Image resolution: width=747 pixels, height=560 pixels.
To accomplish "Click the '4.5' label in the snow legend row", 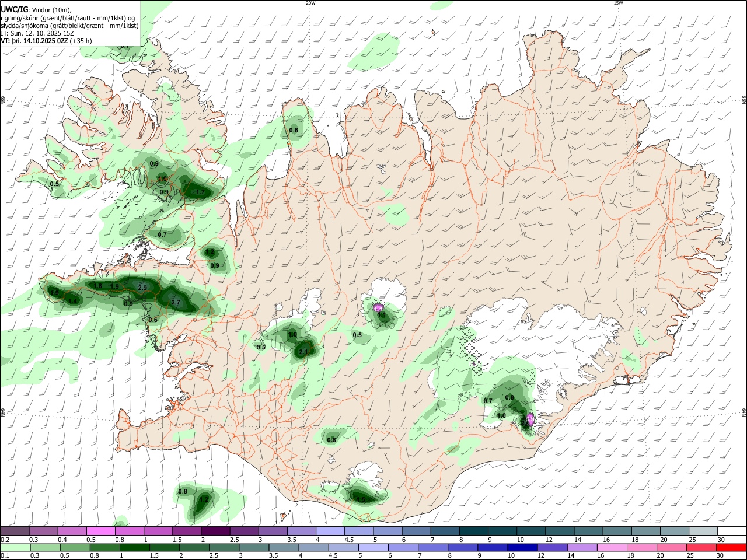I will [x=349, y=540].
